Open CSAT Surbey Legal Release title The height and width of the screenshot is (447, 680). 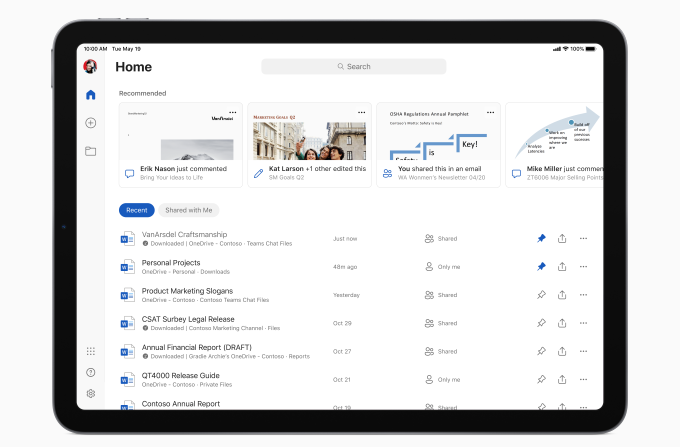(x=188, y=319)
